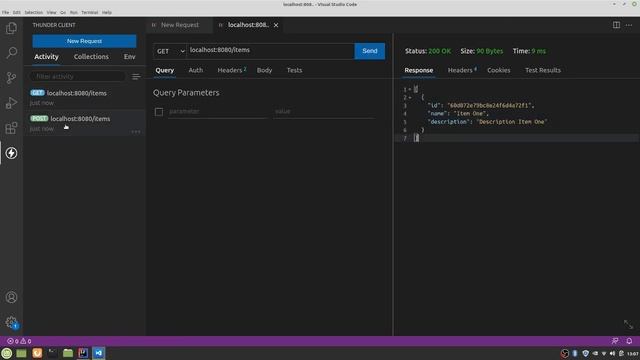
Task: Click the Visual Studio Code taskbar icon
Action: point(99,353)
